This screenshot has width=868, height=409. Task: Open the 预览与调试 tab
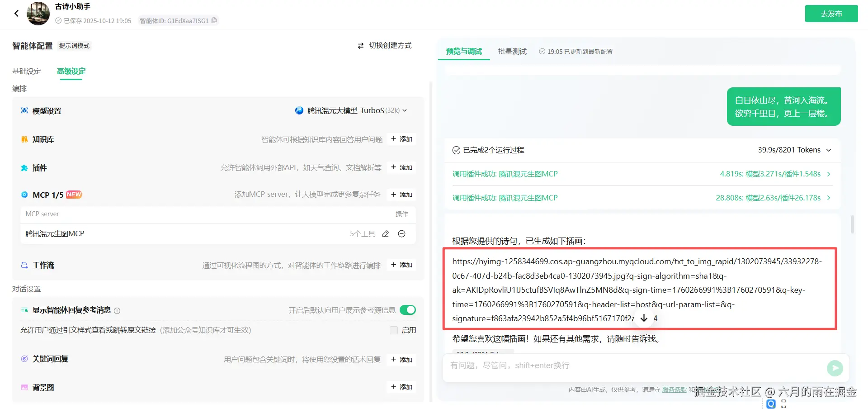pyautogui.click(x=464, y=52)
